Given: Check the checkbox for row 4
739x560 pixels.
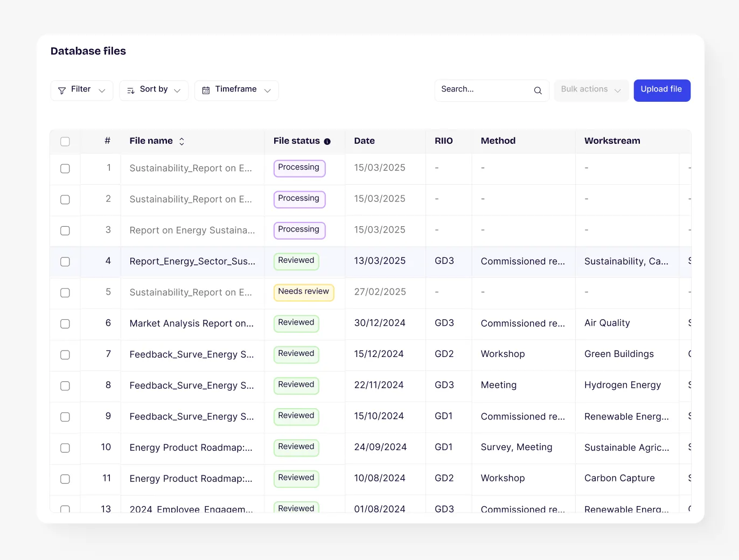Looking at the screenshot, I should pos(65,262).
